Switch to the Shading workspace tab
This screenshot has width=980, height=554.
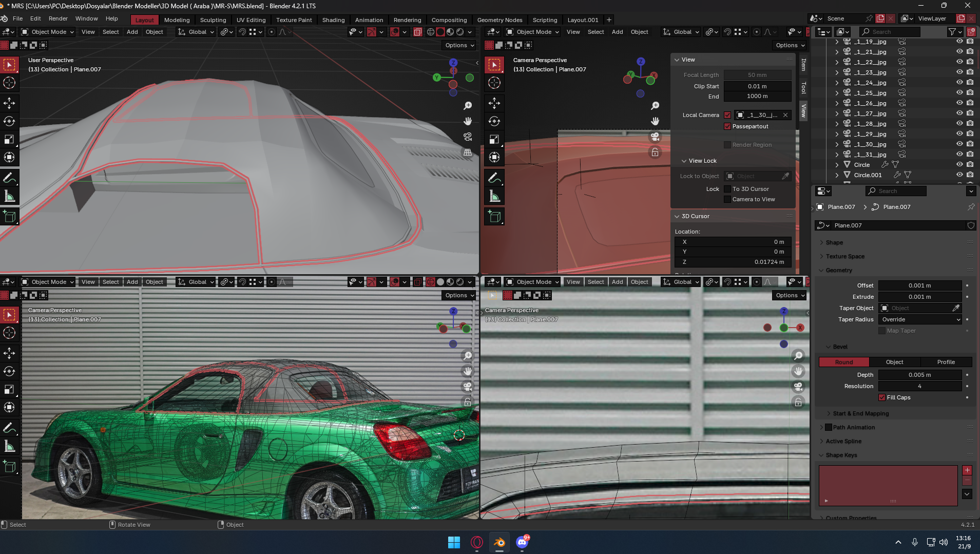333,20
